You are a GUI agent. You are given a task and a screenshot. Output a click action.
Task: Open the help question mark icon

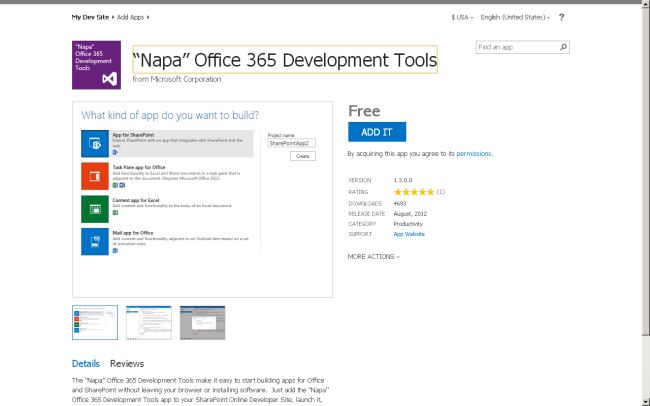[590, 17]
